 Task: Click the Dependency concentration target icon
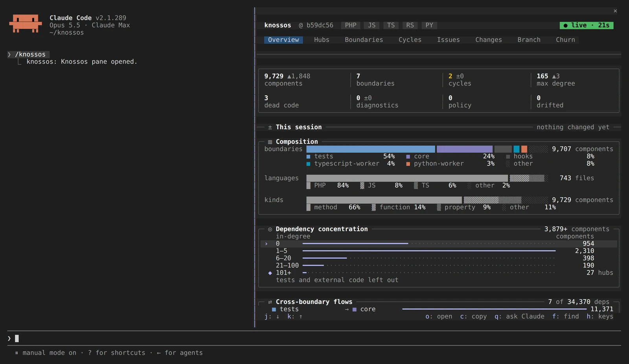point(270,229)
